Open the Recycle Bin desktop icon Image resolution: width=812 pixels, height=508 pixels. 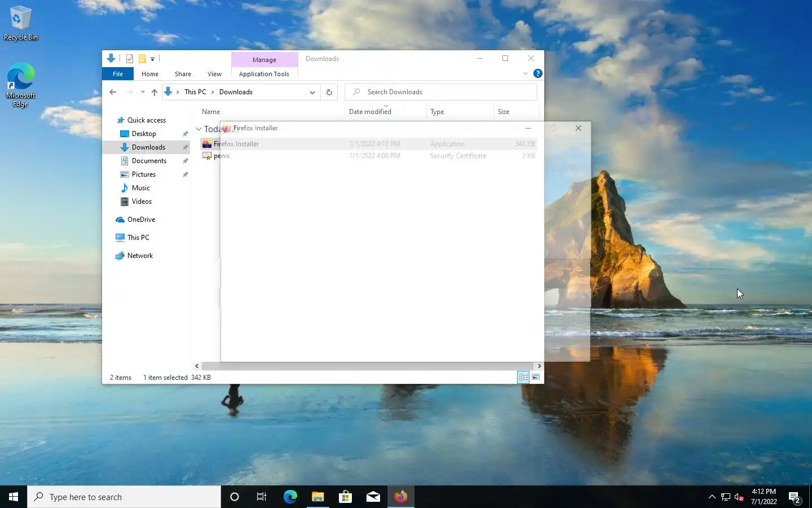pos(20,24)
